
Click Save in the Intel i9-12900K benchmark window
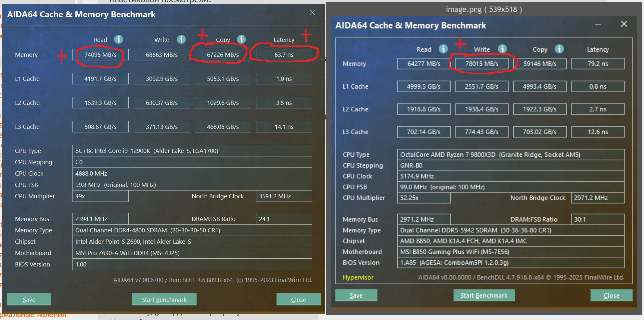29,299
